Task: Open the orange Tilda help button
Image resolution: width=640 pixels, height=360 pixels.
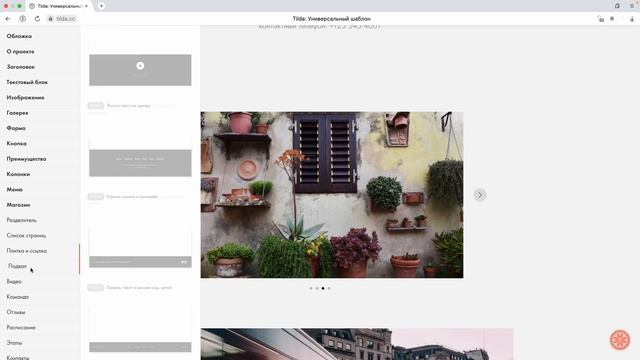Action: (x=620, y=340)
